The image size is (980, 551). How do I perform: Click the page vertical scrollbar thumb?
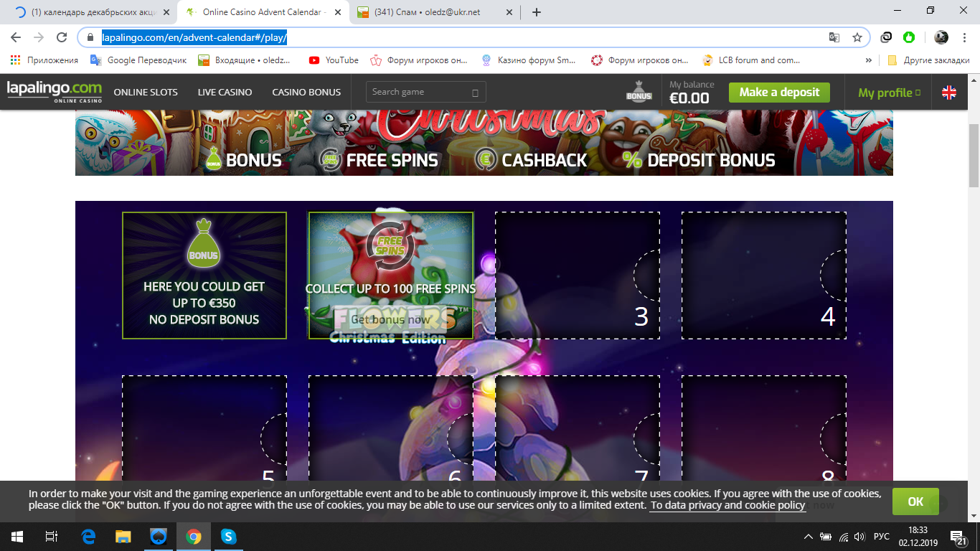point(974,154)
